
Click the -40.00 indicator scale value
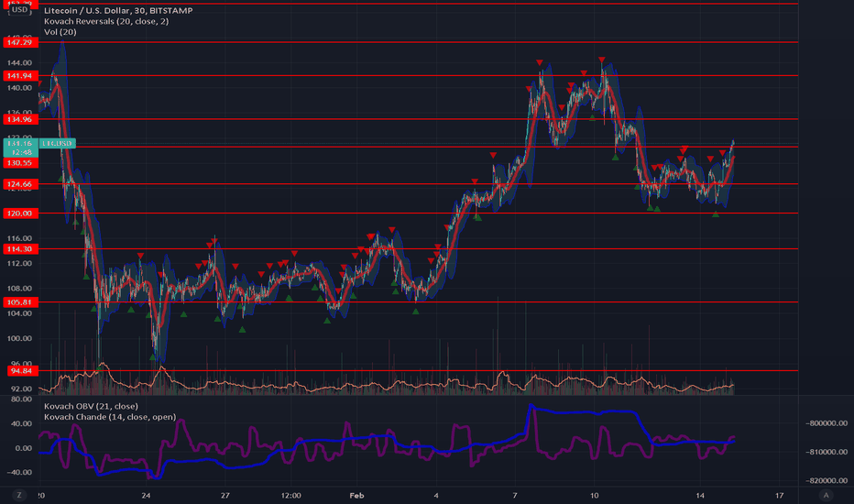(19, 473)
